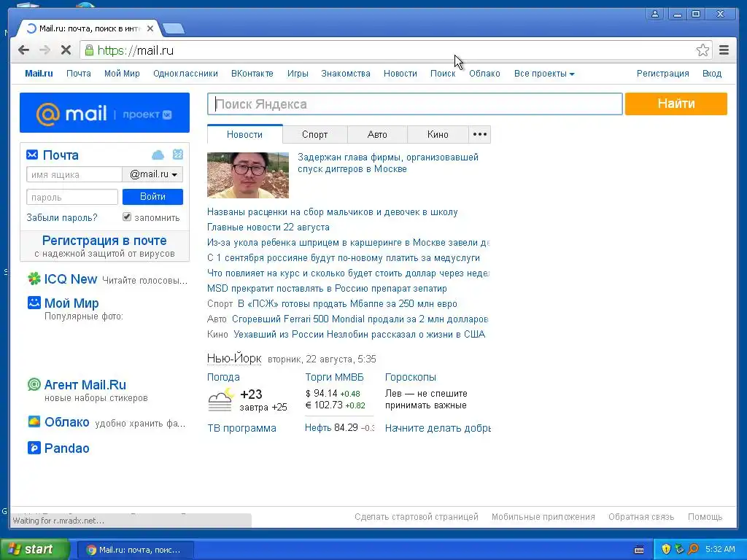
Task: Click the envelope icon beside Почта
Action: [x=32, y=155]
